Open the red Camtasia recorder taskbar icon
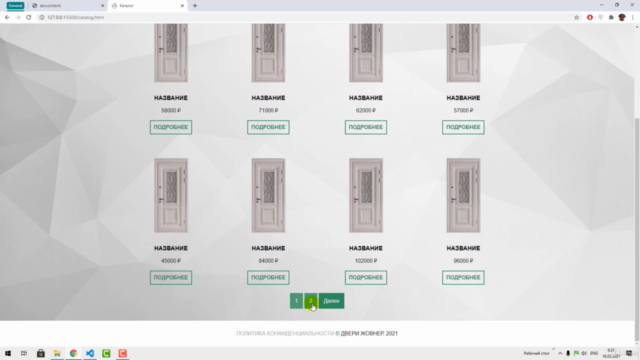This screenshot has height=360, width=640. [x=122, y=353]
